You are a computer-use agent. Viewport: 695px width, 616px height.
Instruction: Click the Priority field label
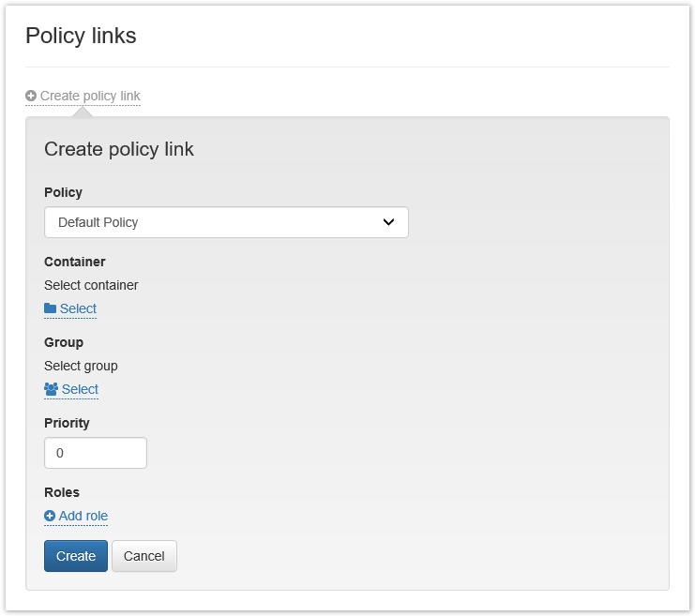[67, 423]
